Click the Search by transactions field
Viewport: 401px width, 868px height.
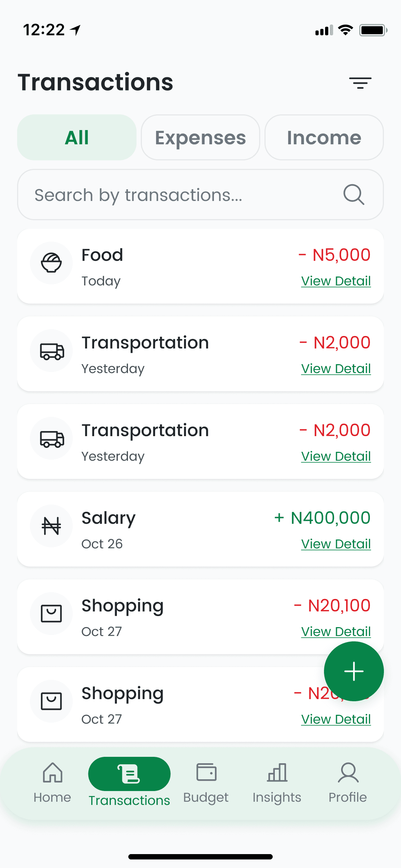click(x=178, y=195)
